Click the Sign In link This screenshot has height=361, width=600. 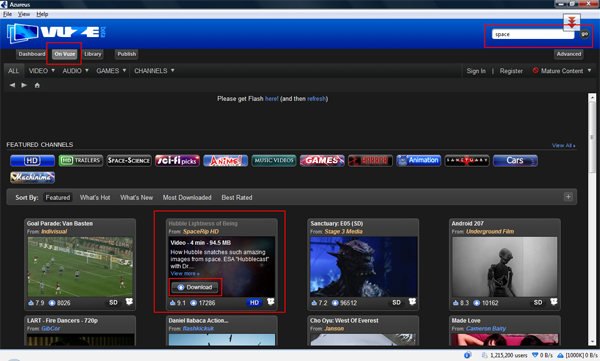tap(476, 71)
